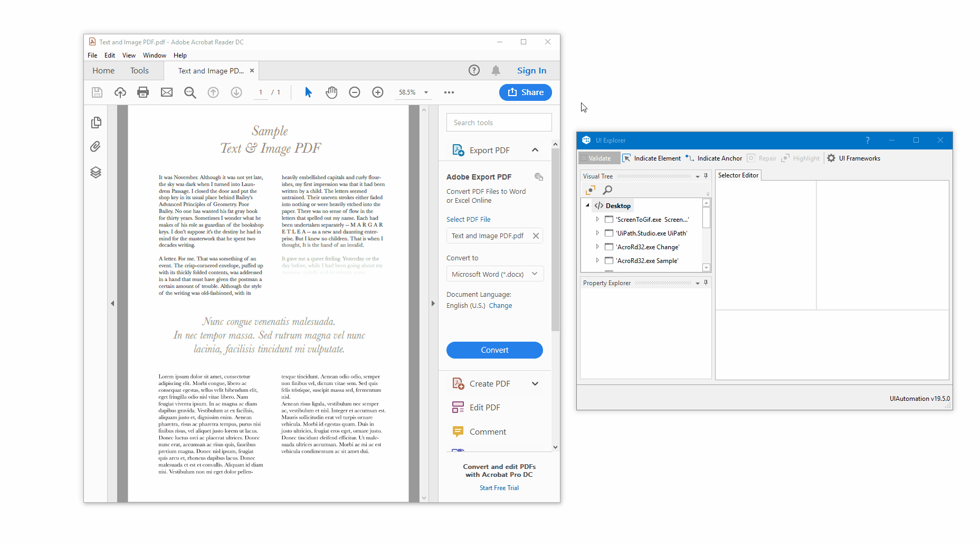Select the Hand tool in Acrobat toolbar
The height and width of the screenshot is (545, 980).
331,92
